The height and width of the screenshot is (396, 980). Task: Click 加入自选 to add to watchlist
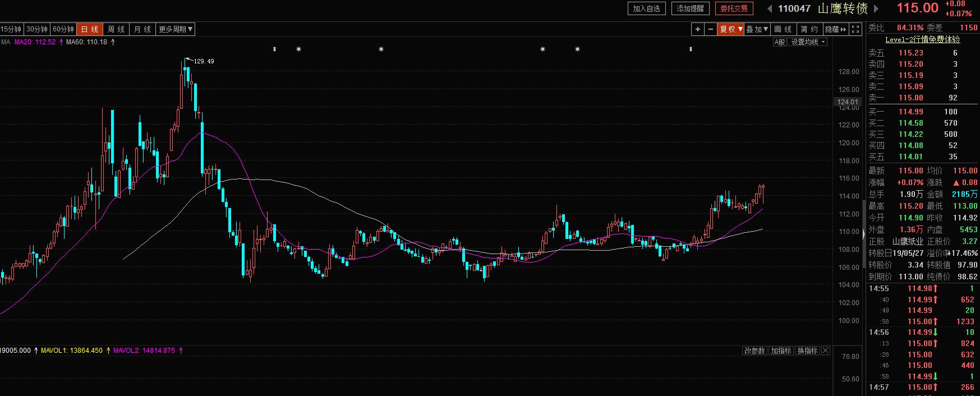(646, 8)
